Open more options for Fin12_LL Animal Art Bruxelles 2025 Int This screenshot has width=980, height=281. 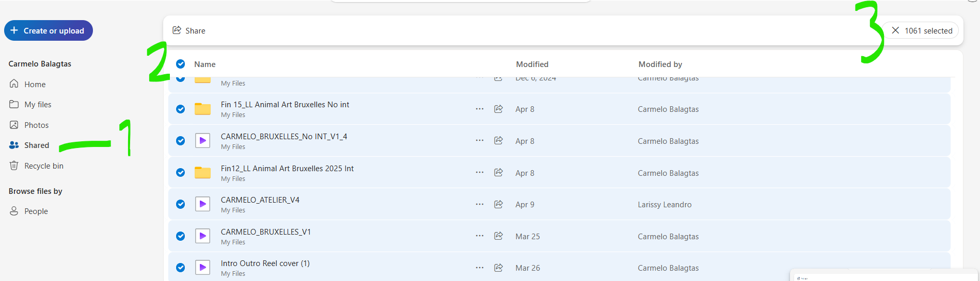[x=480, y=172]
